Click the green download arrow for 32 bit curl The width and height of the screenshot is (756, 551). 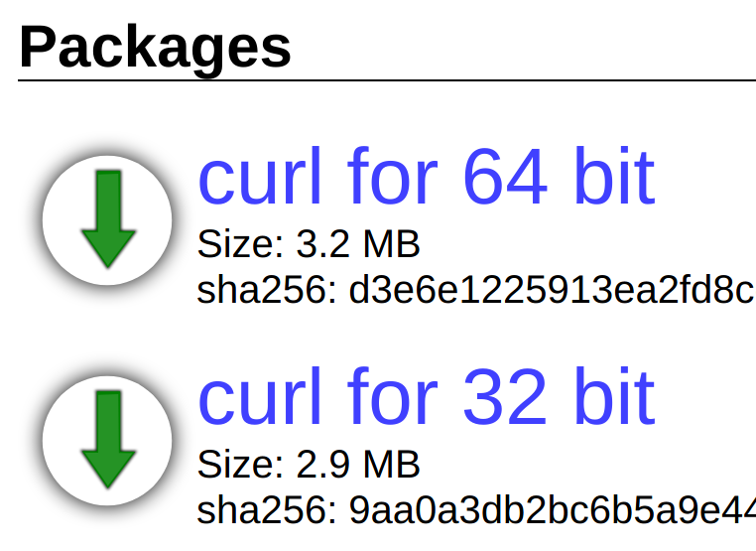point(107,440)
